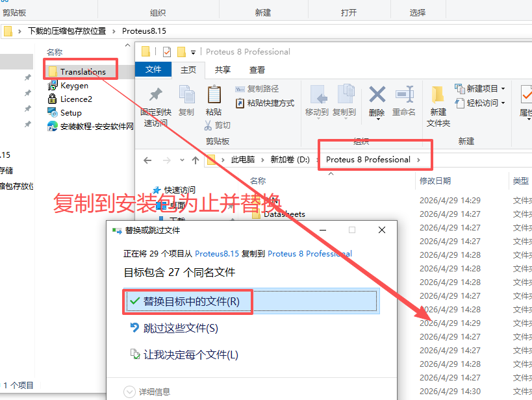Click the Cut (剪切) scissors button
The image size is (532, 400).
pos(217,125)
